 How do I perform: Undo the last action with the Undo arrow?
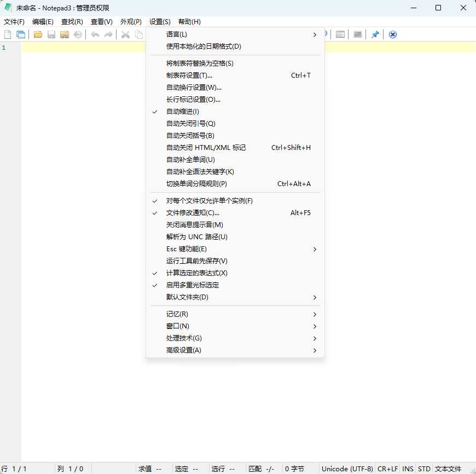95,34
